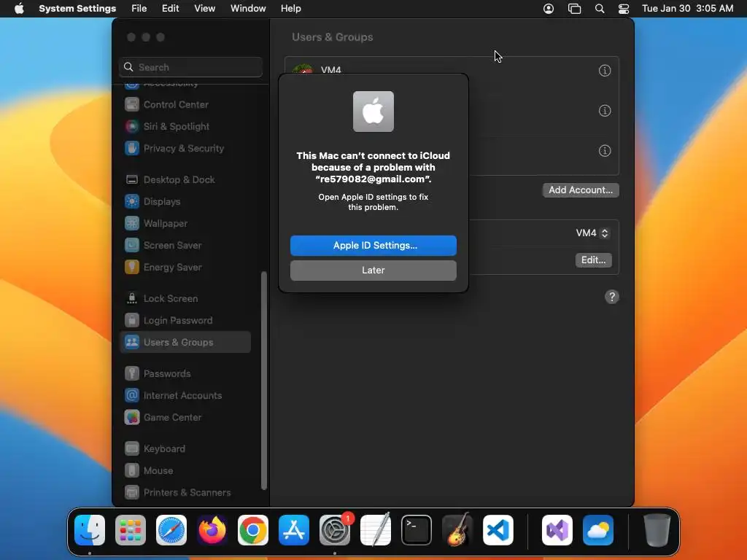Click the Add Account button
The image size is (747, 560).
click(x=580, y=190)
